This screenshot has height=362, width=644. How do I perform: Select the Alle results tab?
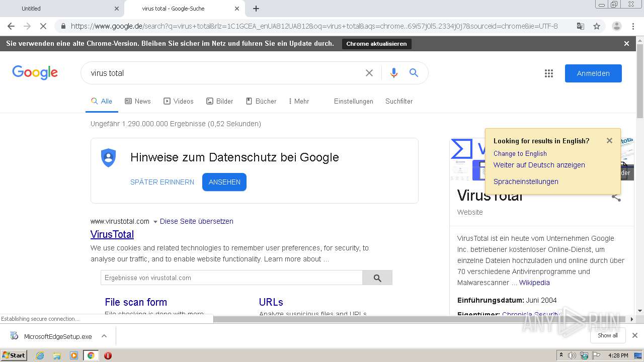102,101
